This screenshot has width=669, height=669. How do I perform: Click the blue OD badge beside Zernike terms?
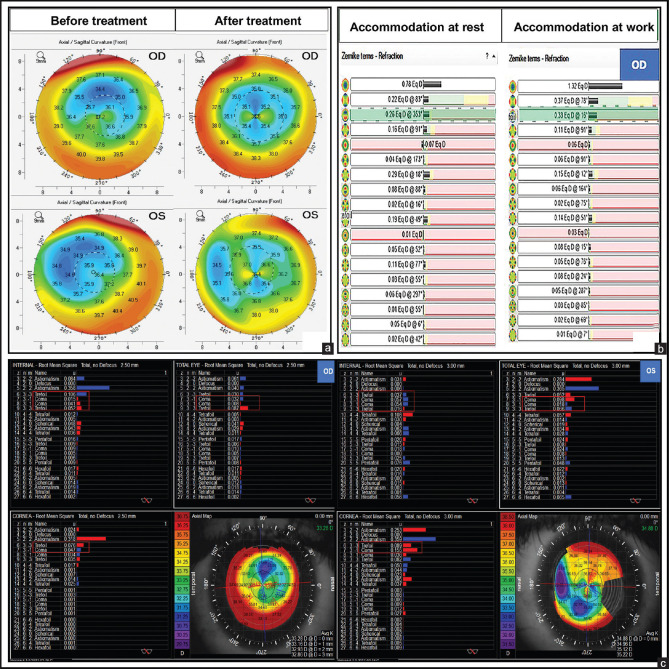(x=639, y=65)
